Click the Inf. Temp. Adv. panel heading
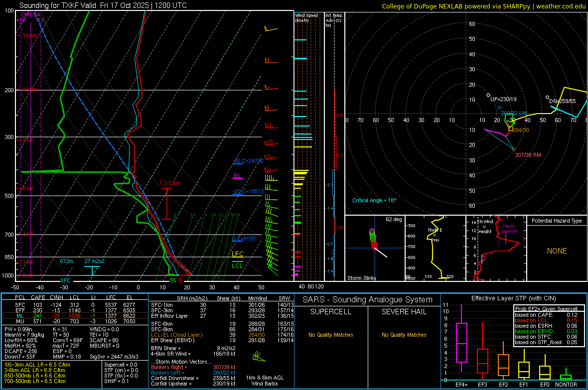Screen dimensions: 588x390 tap(334, 20)
